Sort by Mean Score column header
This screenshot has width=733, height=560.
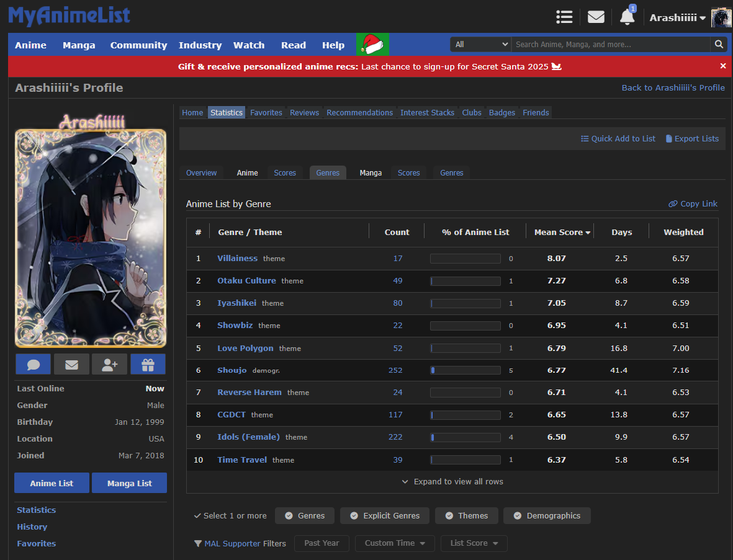pos(562,232)
